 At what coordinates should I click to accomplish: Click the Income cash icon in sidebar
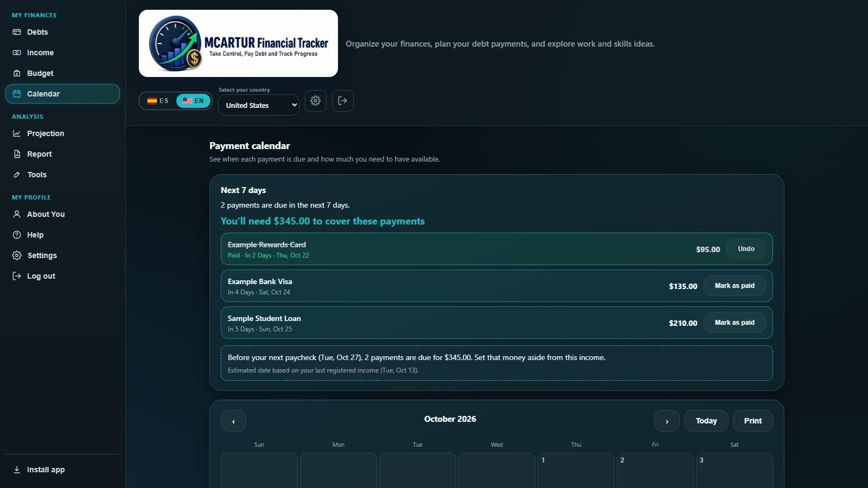click(17, 53)
